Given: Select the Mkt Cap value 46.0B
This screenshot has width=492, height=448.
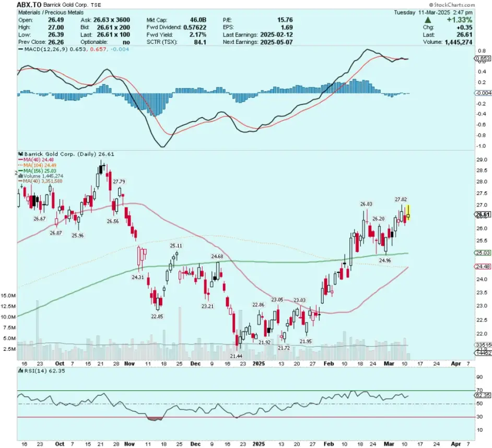Looking at the screenshot, I should pos(198,20).
